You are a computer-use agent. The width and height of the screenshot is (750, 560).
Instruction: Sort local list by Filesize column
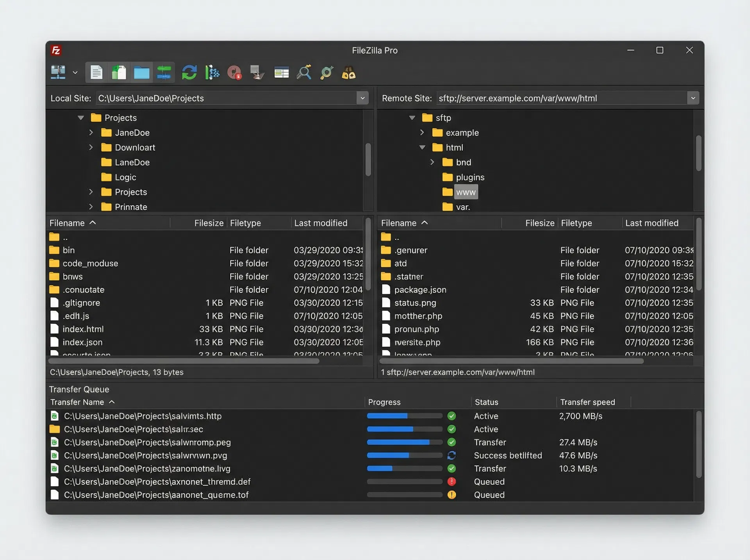click(x=209, y=223)
